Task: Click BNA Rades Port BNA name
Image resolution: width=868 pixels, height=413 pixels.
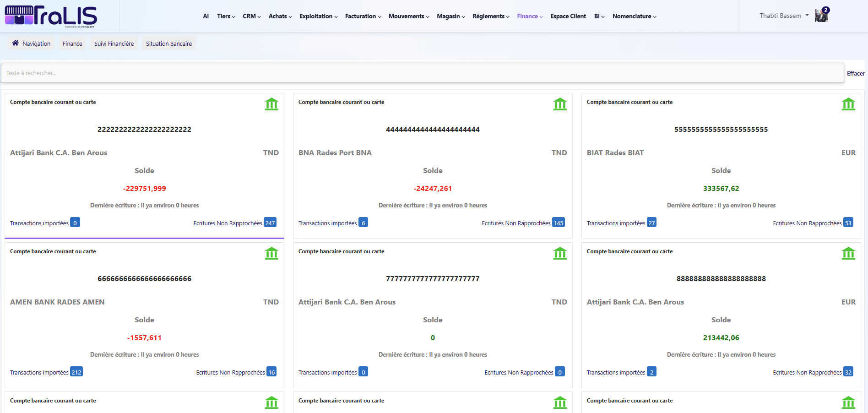Action: [335, 152]
